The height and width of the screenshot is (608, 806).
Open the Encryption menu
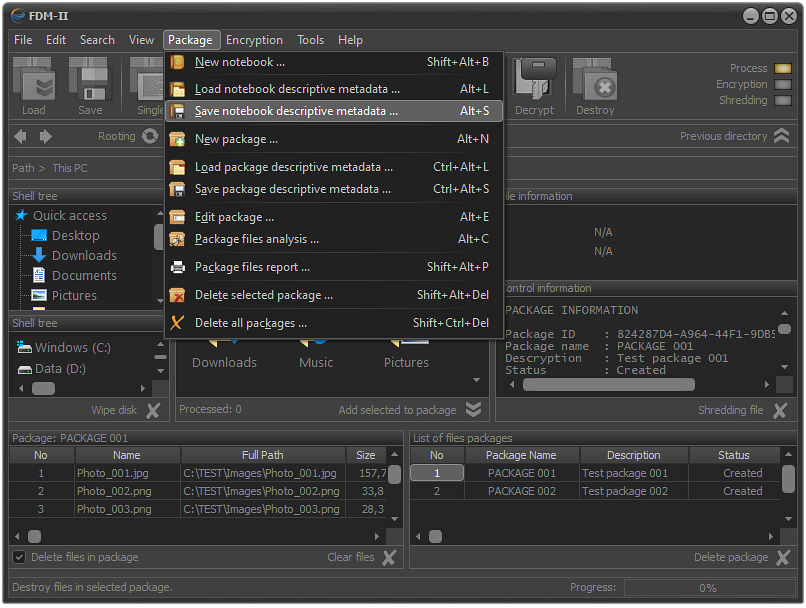pos(254,40)
